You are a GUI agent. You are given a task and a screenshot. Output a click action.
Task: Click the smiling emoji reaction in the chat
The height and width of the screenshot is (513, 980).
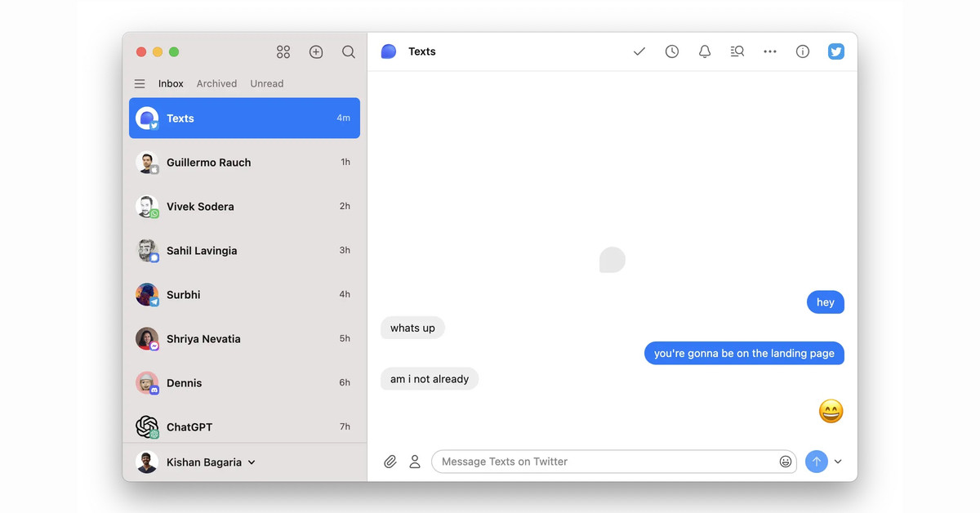831,411
